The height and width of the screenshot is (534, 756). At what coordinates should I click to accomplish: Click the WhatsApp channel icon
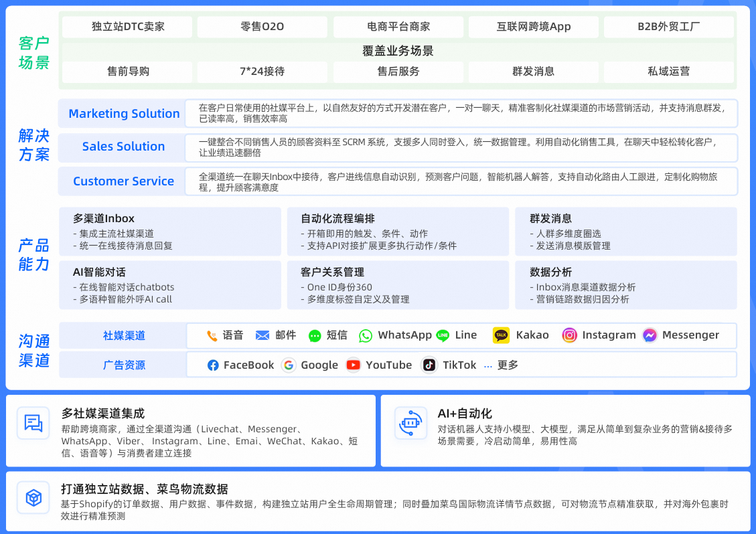click(x=365, y=335)
